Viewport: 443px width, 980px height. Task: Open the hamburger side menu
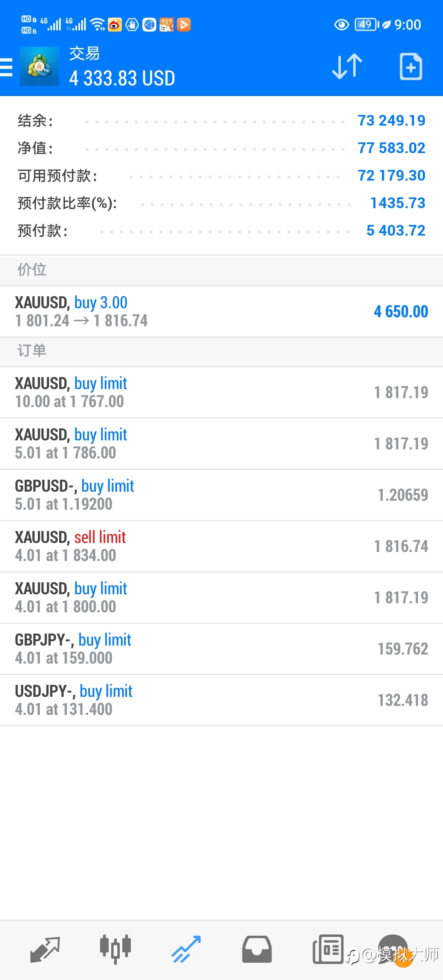(6, 67)
